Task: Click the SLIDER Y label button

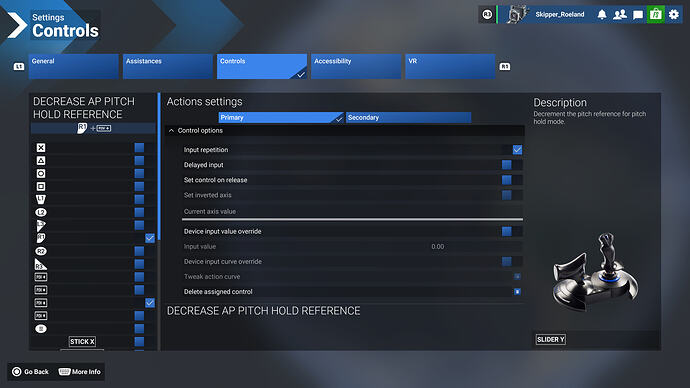Action: (x=551, y=340)
